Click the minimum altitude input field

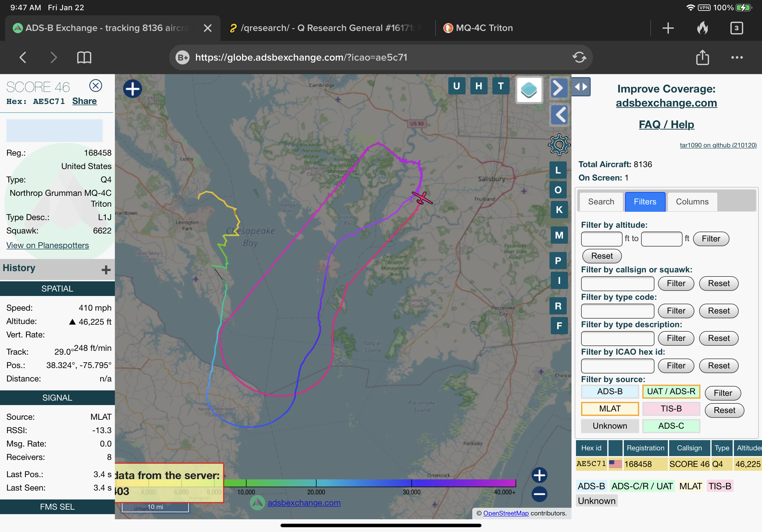(x=601, y=239)
